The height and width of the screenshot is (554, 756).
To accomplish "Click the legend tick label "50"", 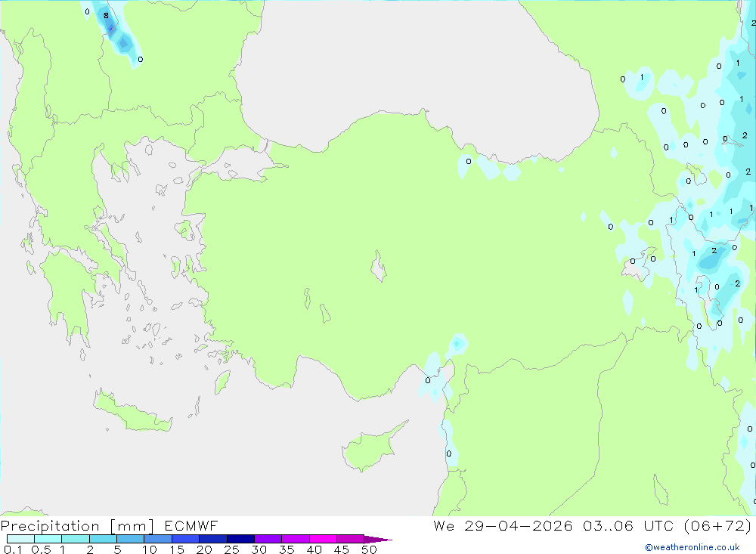I will click(x=370, y=549).
